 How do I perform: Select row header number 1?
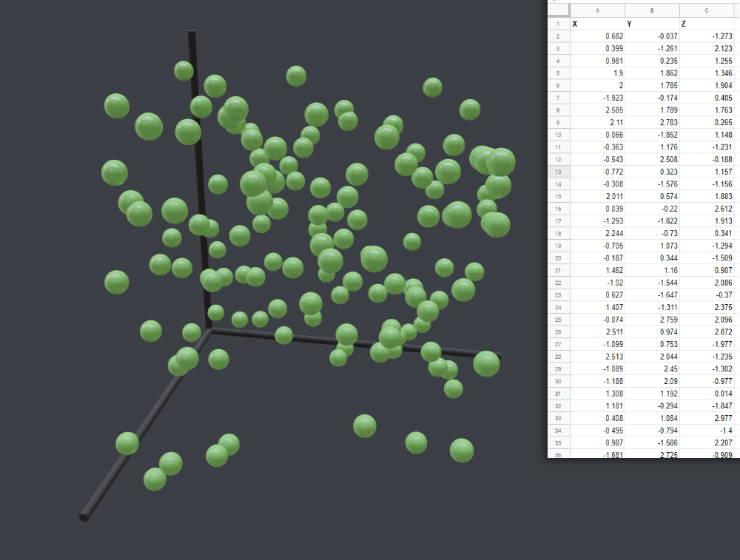(x=558, y=24)
